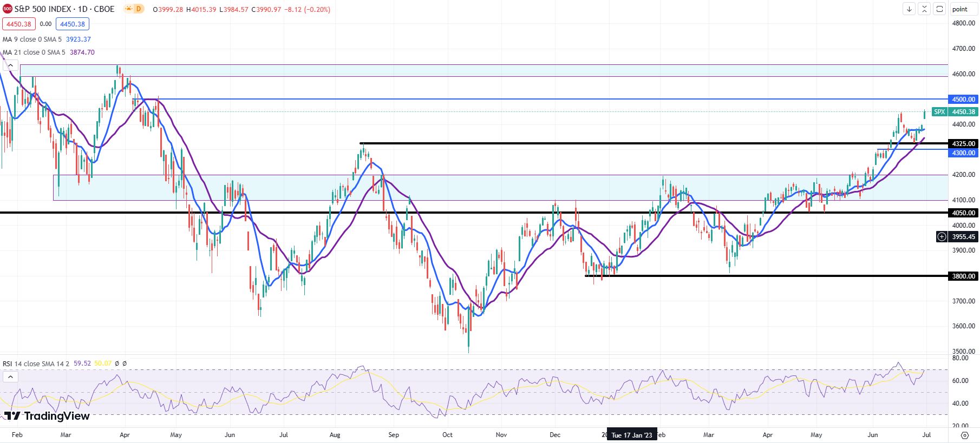
Task: Select the RSI 14 close indicator legend
Action: [x=36, y=363]
